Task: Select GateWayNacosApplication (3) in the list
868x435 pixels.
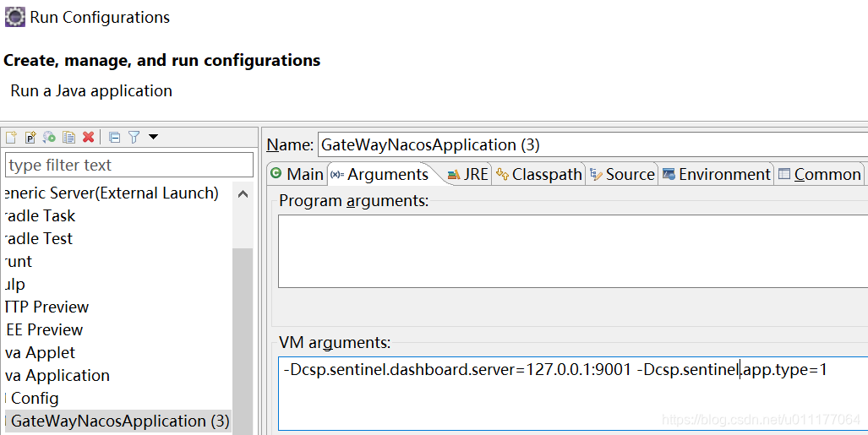Action: (x=120, y=421)
